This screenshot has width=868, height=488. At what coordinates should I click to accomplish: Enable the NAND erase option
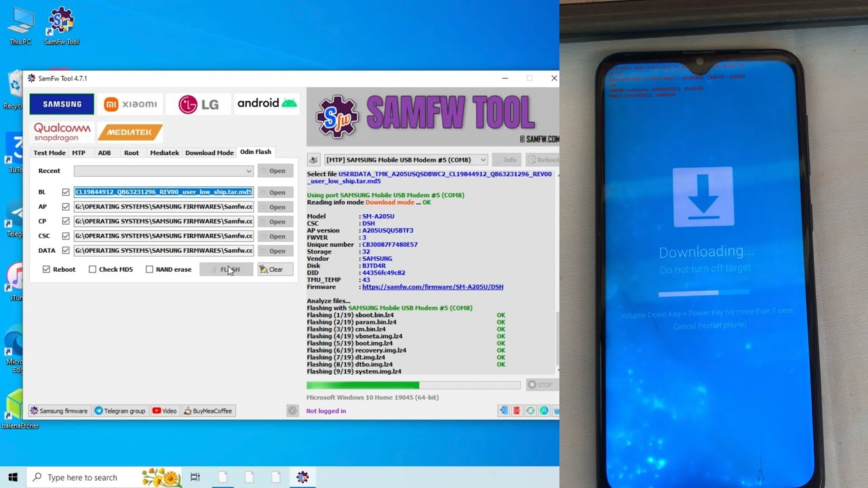pyautogui.click(x=149, y=269)
